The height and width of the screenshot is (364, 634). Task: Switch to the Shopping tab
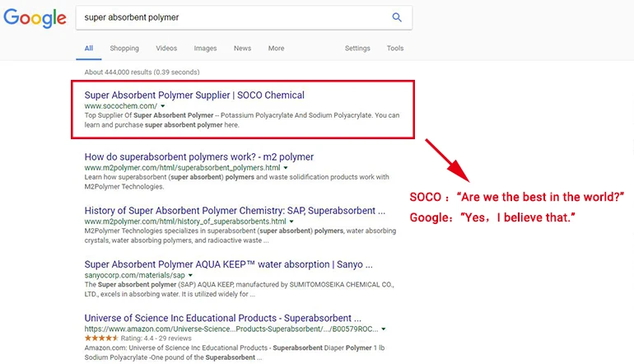[124, 48]
